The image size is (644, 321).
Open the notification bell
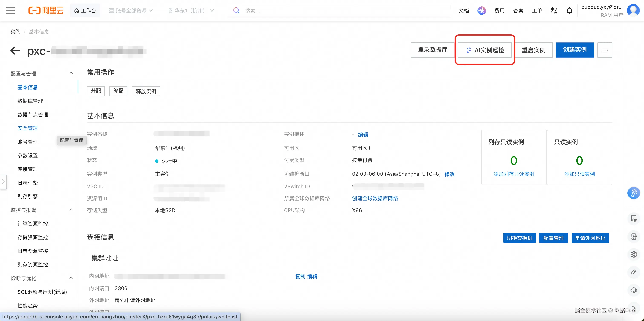(569, 10)
